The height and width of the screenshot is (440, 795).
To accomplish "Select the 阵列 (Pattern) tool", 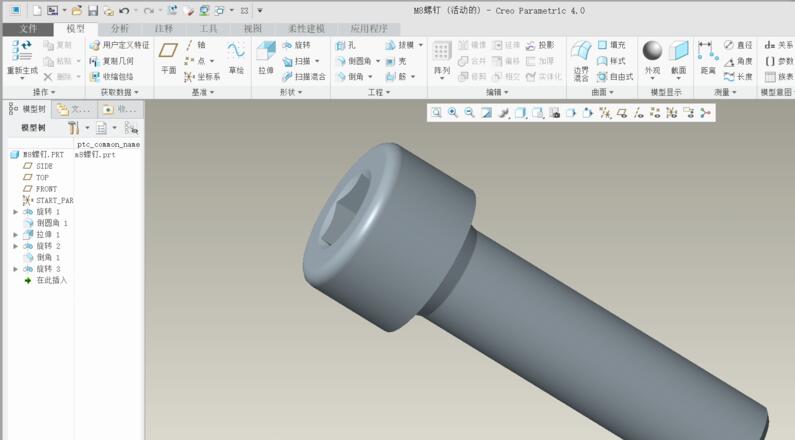I will 442,58.
